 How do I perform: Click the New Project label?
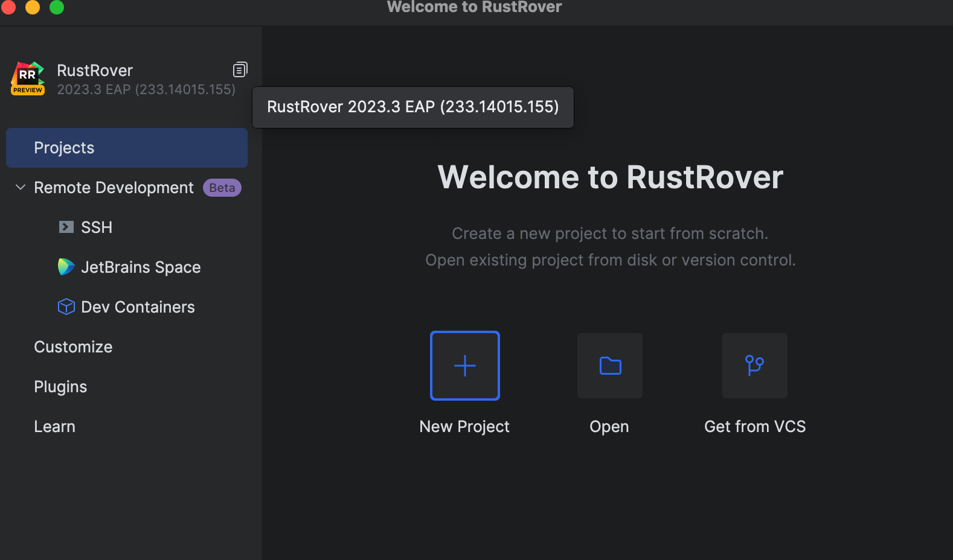[464, 427]
